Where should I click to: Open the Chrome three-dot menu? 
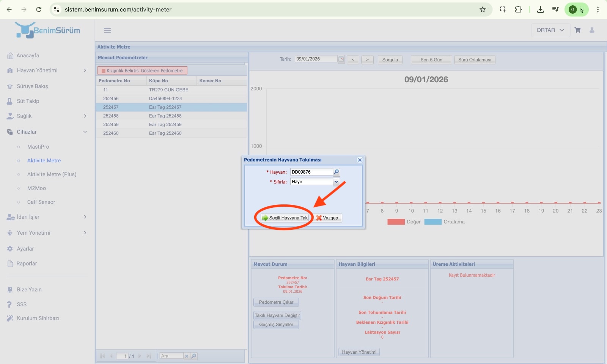tap(598, 9)
